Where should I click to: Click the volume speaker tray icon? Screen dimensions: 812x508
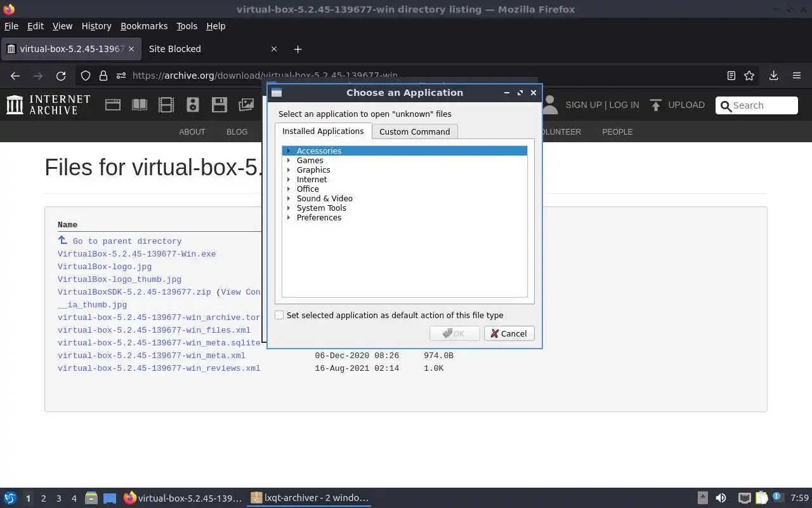[x=721, y=498]
